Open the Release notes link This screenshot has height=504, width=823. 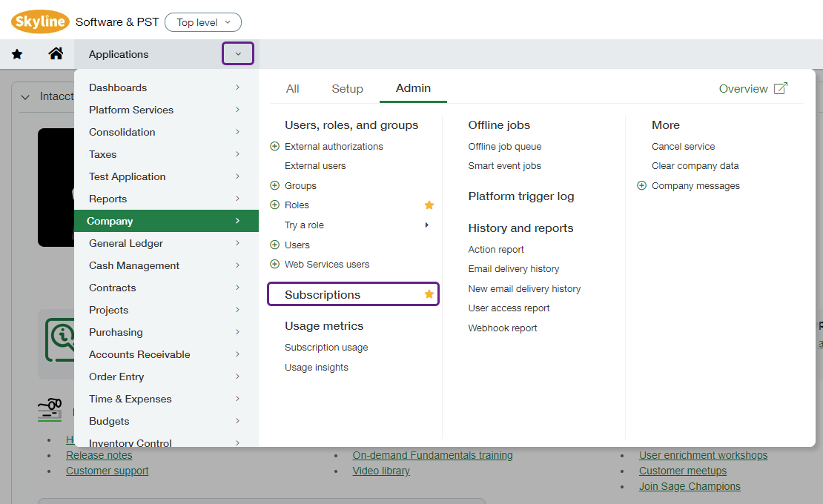(99, 454)
